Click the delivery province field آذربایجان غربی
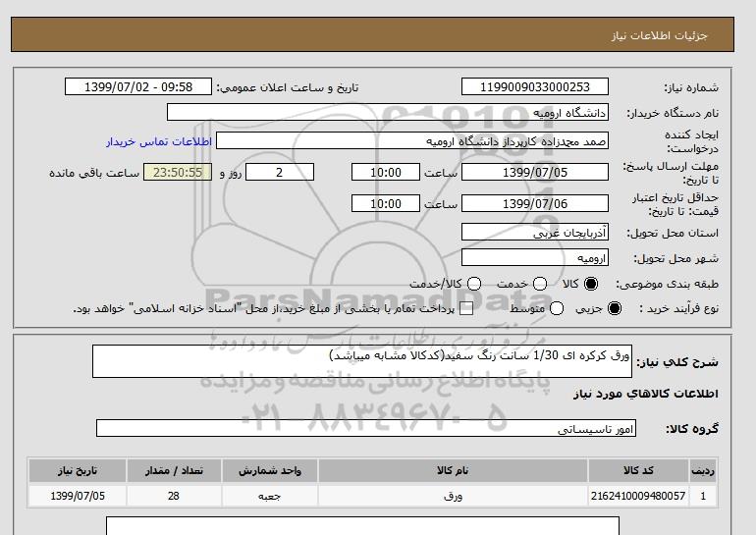756x535 pixels. pyautogui.click(x=535, y=232)
